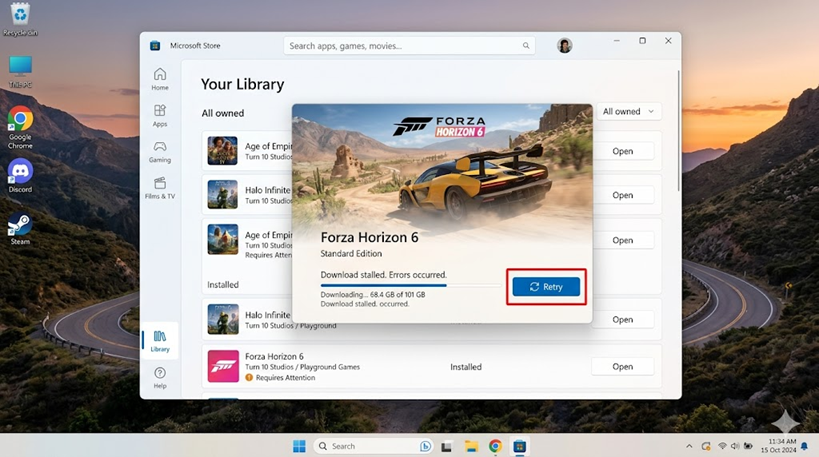Expand the All owned filter dropdown
The image size is (819, 457).
point(628,111)
